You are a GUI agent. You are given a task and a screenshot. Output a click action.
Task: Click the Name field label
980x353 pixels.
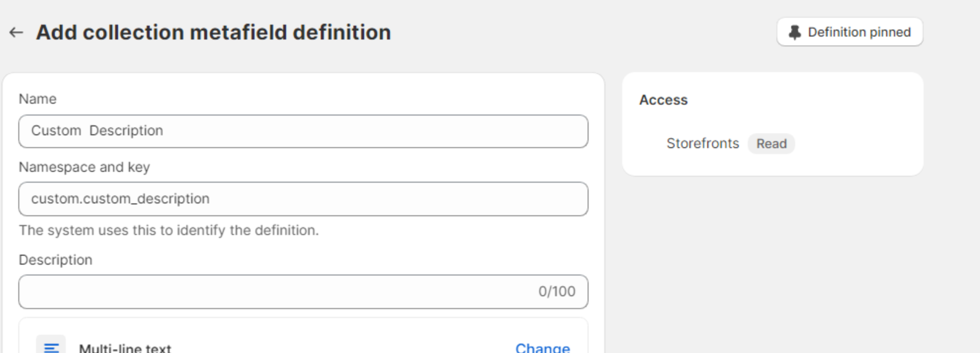pos(38,99)
